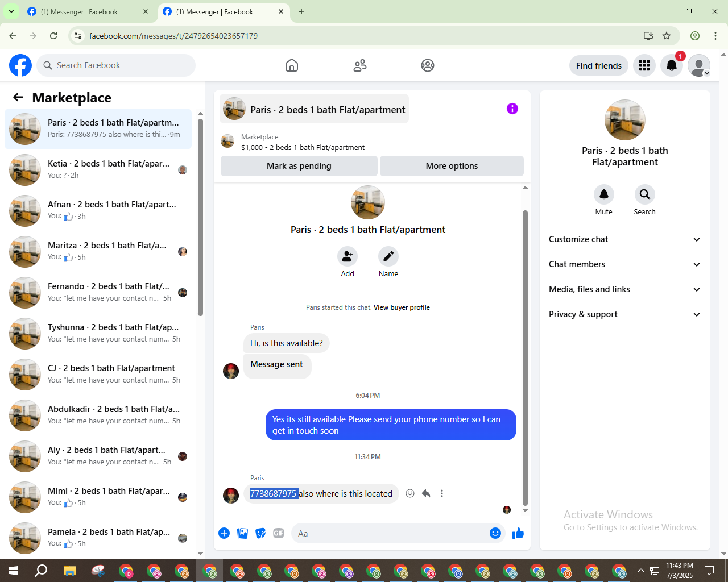Mute this conversation

[604, 195]
